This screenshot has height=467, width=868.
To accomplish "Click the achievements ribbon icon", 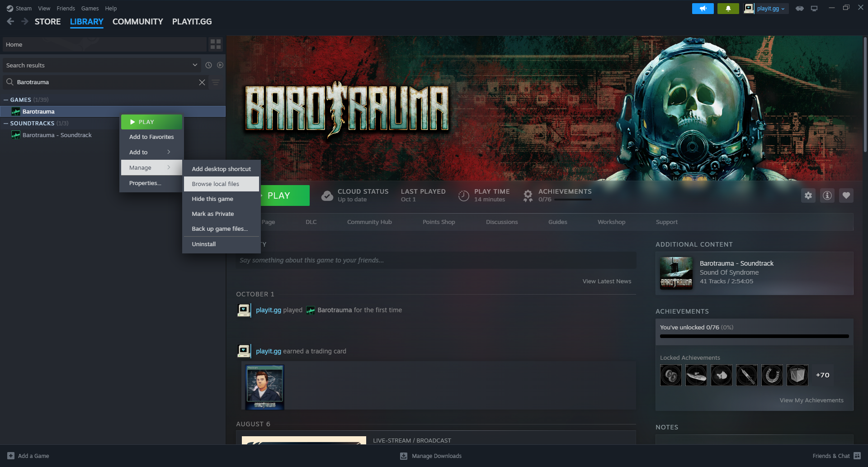I will tap(528, 195).
